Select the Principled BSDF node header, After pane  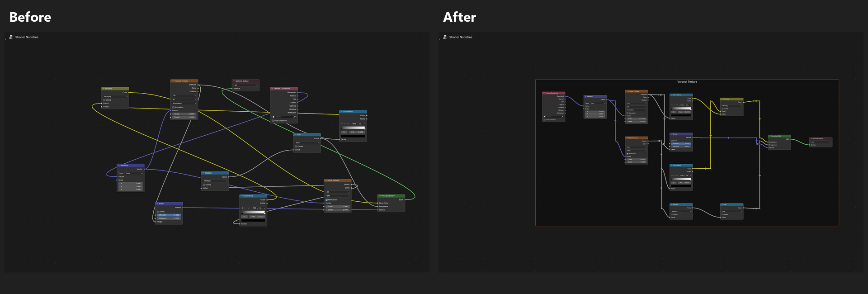pos(779,136)
